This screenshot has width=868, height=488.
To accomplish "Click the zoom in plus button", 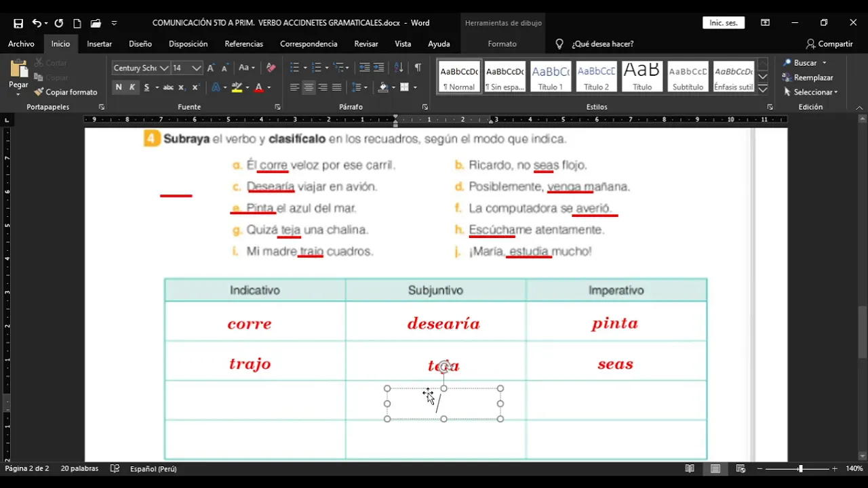I will (x=835, y=468).
